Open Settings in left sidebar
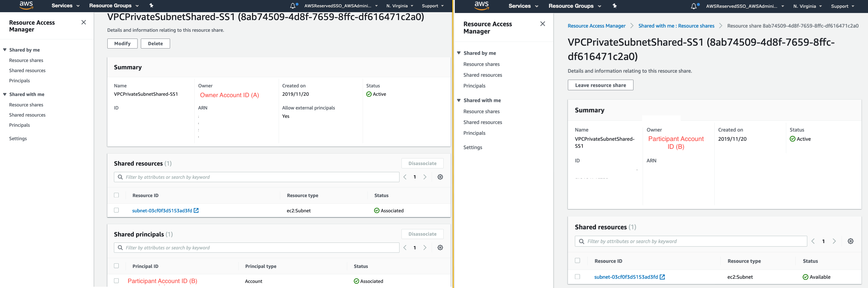Screen dimensions: 868x288 click(18, 139)
